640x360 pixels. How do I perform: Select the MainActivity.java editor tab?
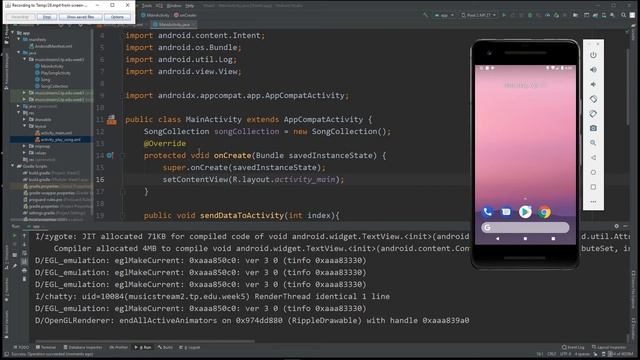pyautogui.click(x=173, y=24)
